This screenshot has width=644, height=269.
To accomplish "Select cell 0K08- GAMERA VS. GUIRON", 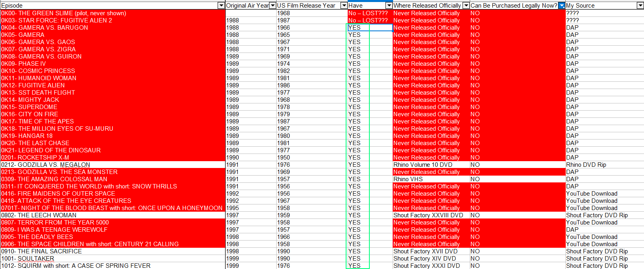I will [x=113, y=57].
